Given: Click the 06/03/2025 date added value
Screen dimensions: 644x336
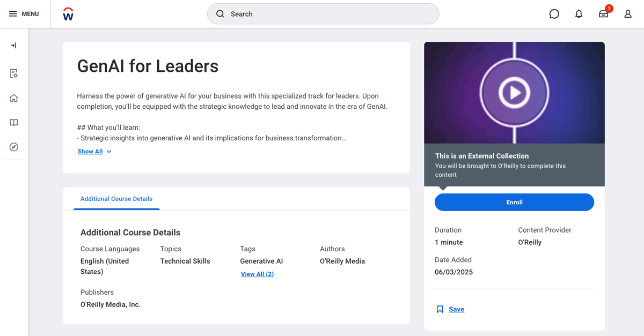Looking at the screenshot, I should 453,272.
